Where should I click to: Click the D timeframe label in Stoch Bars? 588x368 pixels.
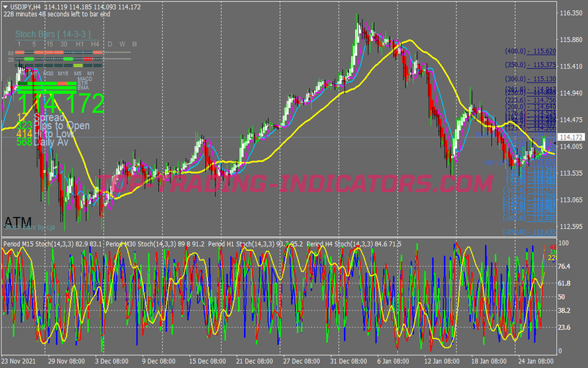pyautogui.click(x=110, y=44)
